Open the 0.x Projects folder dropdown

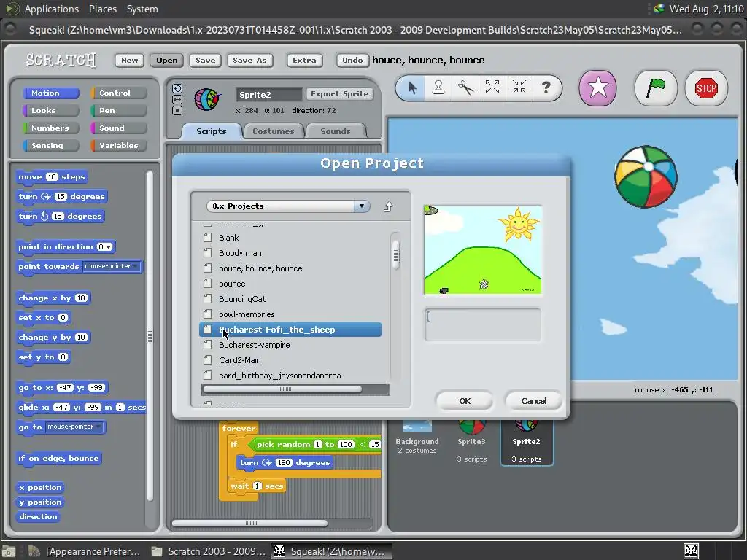pos(362,206)
